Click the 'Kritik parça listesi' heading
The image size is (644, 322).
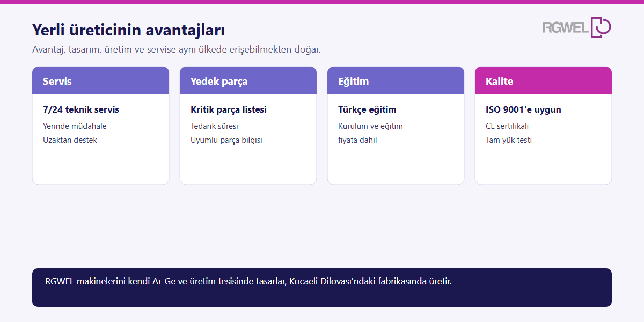229,109
